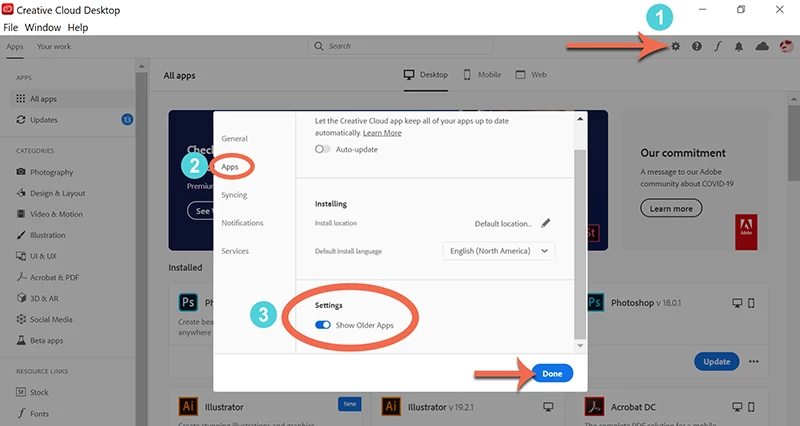The height and width of the screenshot is (426, 800).
Task: Open the Learn More auto-update link
Action: pyautogui.click(x=382, y=133)
